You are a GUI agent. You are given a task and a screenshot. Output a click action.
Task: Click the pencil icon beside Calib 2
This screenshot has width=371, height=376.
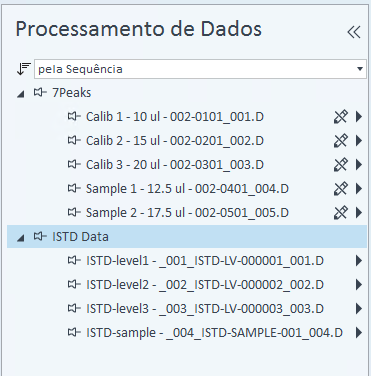[x=341, y=141]
